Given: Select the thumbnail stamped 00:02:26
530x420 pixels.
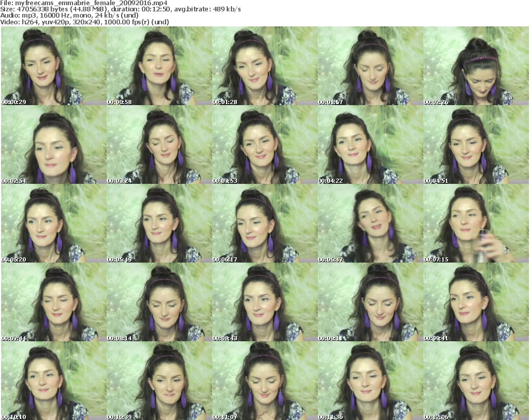Looking at the screenshot, I should click(476, 66).
